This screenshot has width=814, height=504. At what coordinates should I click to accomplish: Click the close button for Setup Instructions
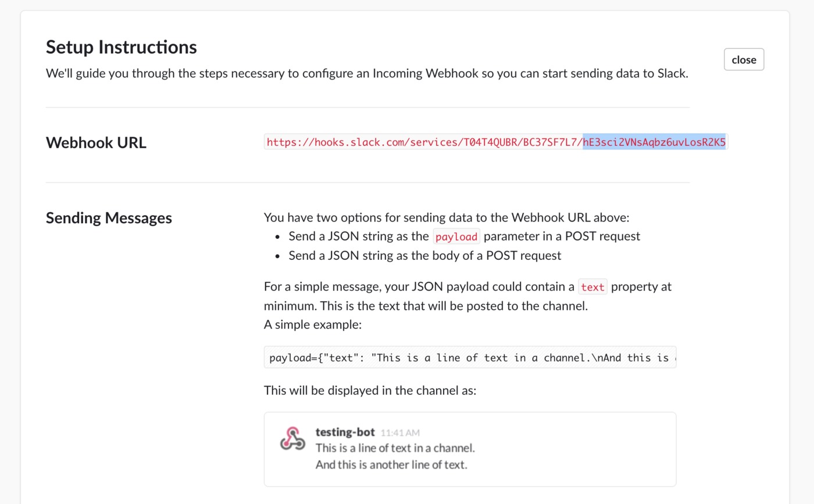744,59
